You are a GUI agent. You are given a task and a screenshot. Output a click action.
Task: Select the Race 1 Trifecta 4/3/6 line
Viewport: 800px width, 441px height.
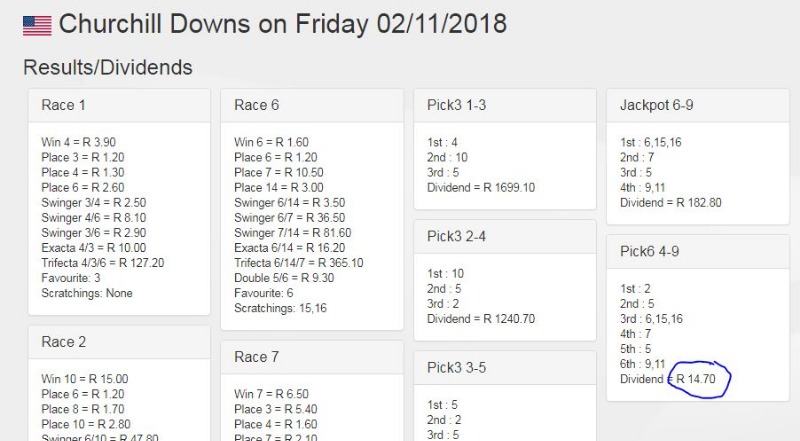click(x=103, y=263)
